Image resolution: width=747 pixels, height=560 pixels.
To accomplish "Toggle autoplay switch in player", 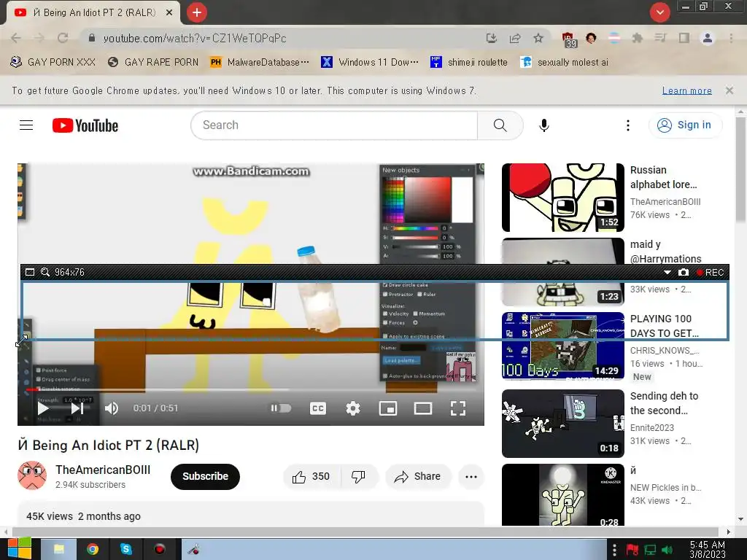I will [281, 408].
